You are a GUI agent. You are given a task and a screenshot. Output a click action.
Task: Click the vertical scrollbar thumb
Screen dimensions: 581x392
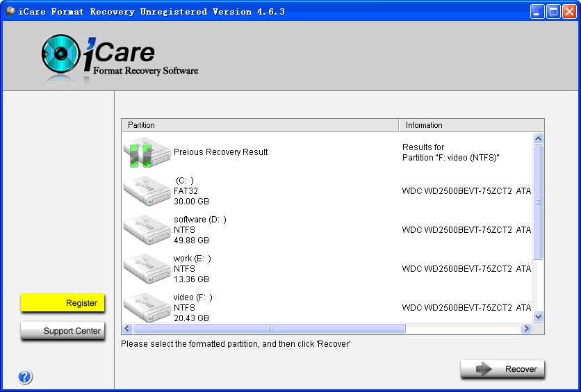[539, 202]
